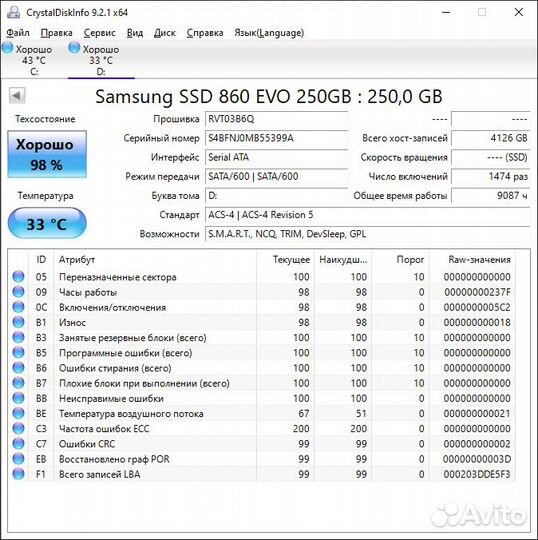Minimize the CrystalDiskInfo window
Screen dimensions: 538x540
pyautogui.click(x=446, y=12)
